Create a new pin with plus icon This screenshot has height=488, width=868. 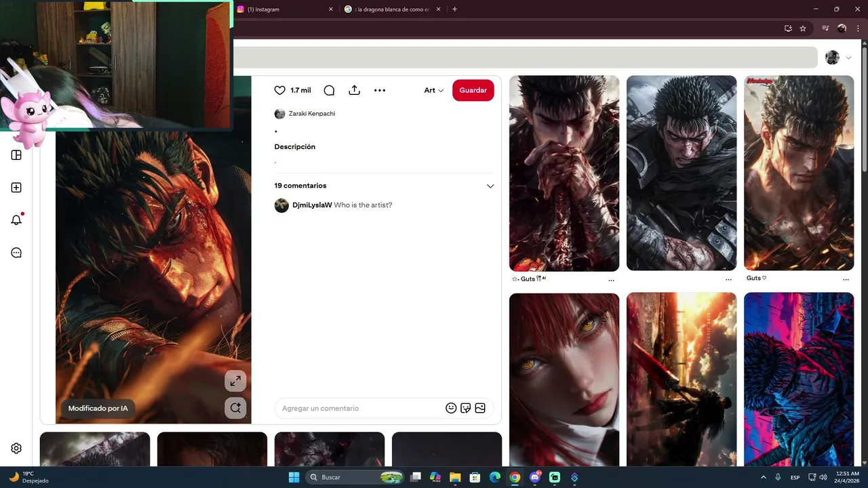click(16, 188)
